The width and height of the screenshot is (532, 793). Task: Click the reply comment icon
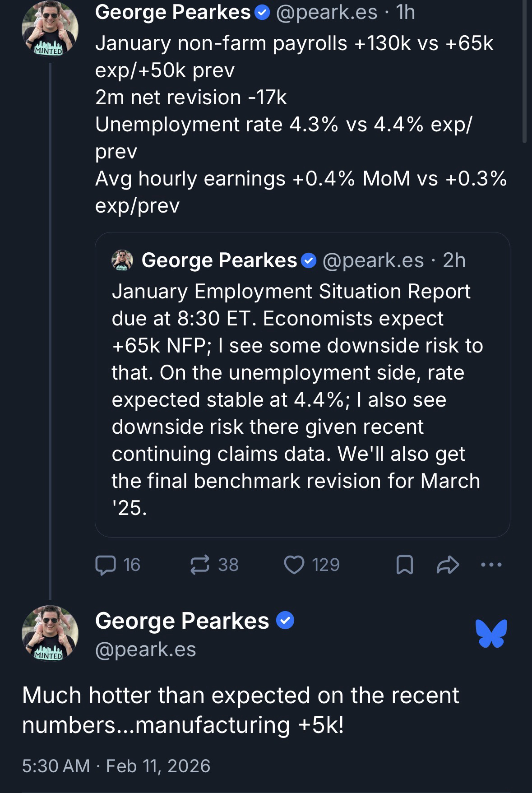[x=106, y=565]
